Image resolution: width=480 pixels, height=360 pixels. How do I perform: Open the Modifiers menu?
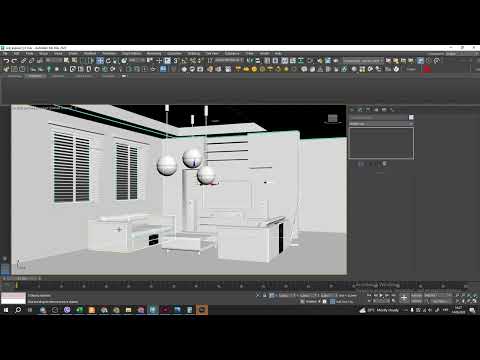pos(90,53)
